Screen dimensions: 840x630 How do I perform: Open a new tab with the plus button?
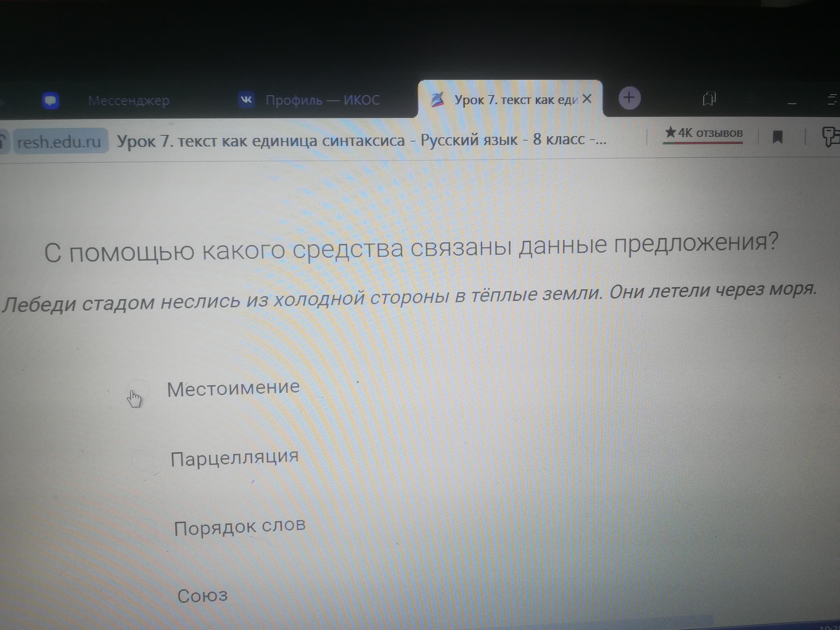[x=629, y=98]
